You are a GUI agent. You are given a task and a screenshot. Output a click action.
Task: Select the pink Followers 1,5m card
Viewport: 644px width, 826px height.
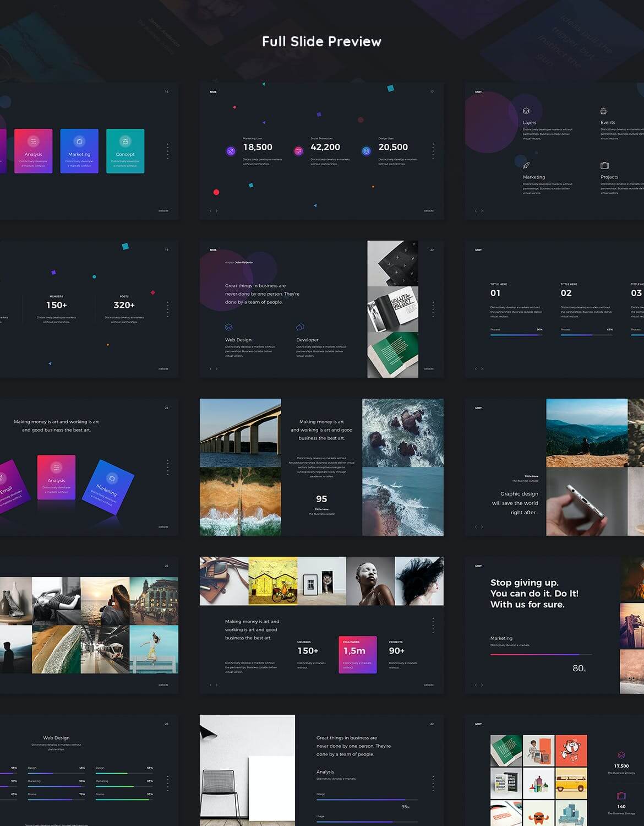[357, 654]
